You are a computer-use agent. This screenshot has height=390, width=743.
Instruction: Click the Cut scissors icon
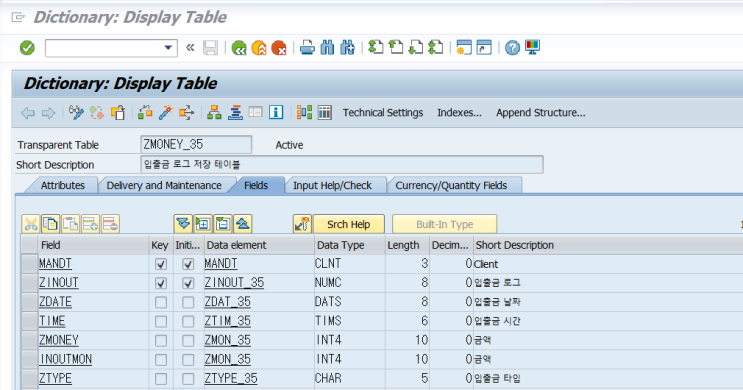tap(31, 224)
